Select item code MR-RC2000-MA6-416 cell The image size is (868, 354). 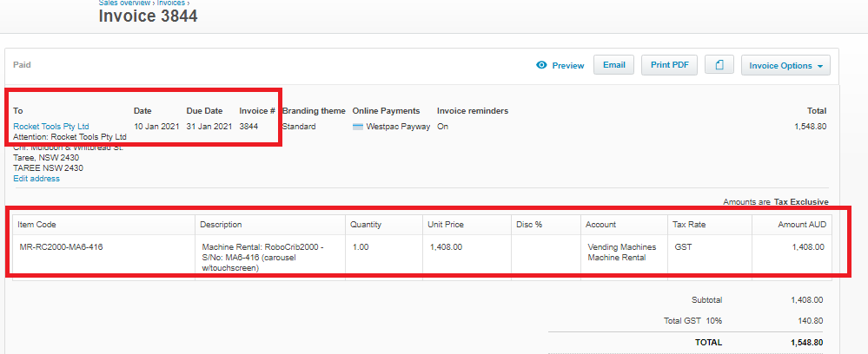(x=104, y=257)
